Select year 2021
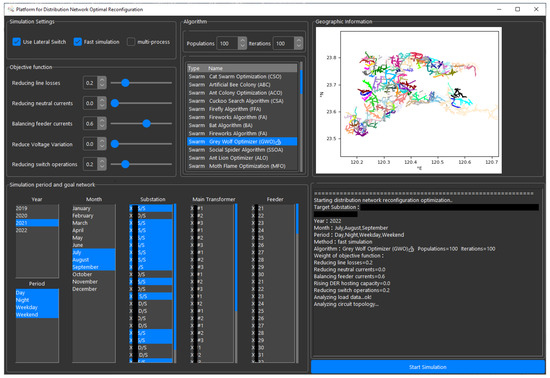 coord(36,223)
